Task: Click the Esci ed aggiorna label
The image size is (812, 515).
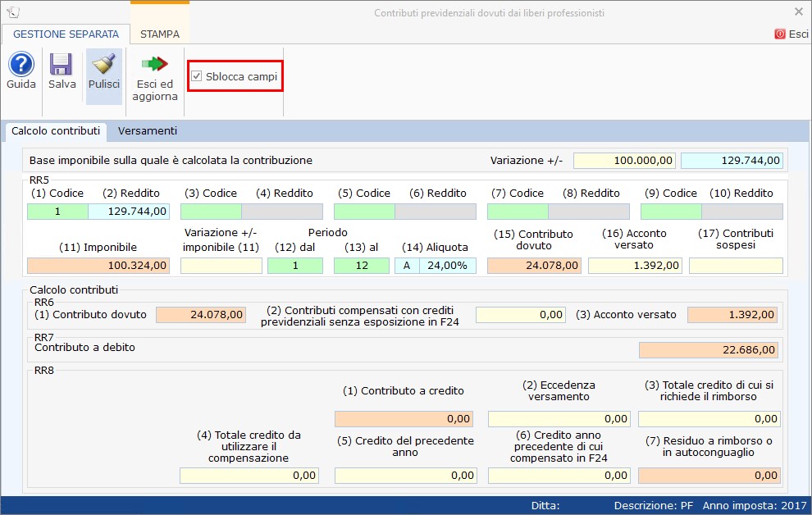Action: pos(155,90)
